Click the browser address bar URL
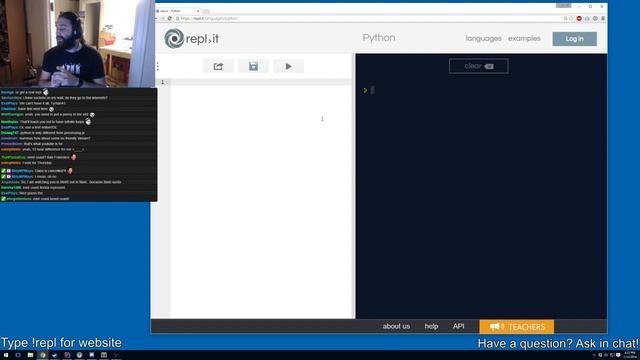The image size is (640, 360). point(208,18)
